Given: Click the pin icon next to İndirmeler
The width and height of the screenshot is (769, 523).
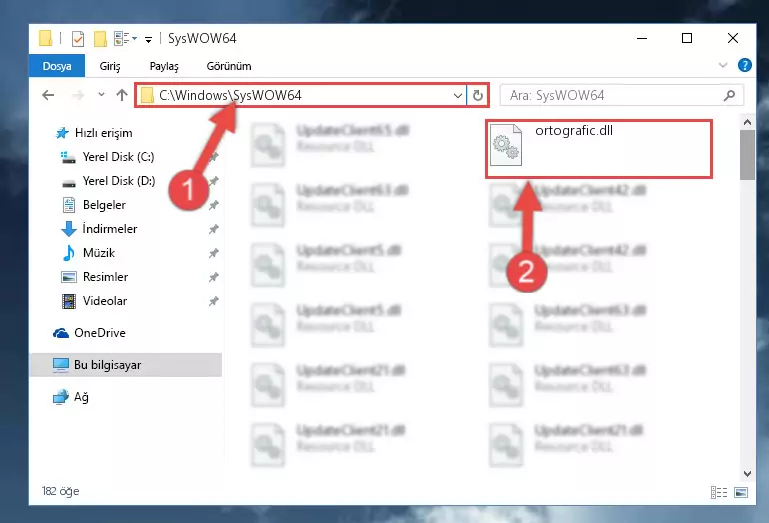Looking at the screenshot, I should pyautogui.click(x=213, y=229).
